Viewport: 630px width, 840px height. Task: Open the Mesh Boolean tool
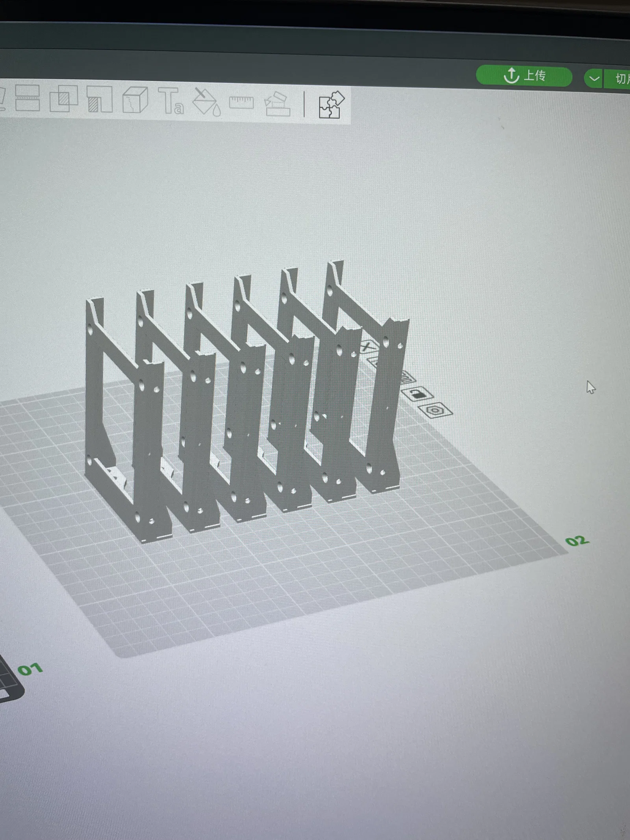[x=63, y=99]
